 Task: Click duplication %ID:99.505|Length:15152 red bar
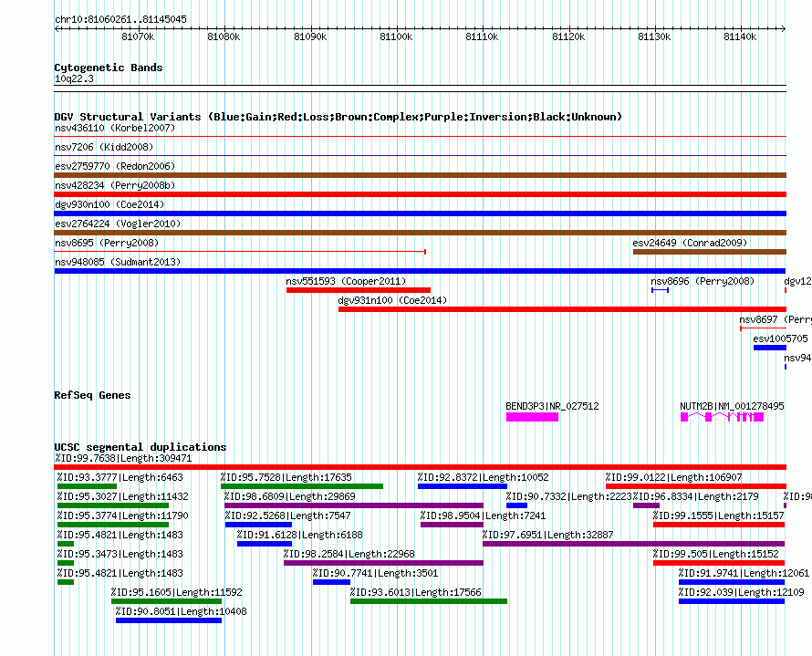tap(719, 563)
